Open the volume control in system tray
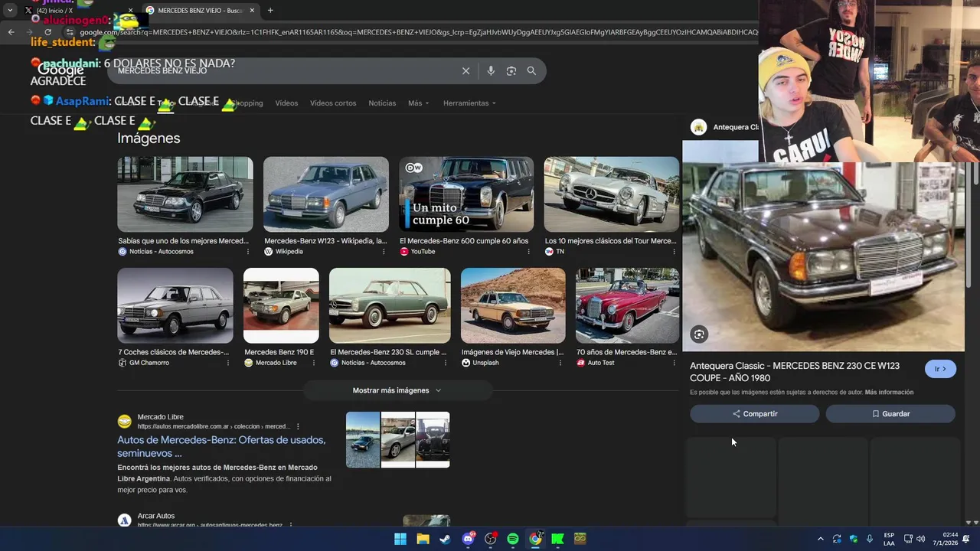This screenshot has width=980, height=551. pyautogui.click(x=920, y=539)
